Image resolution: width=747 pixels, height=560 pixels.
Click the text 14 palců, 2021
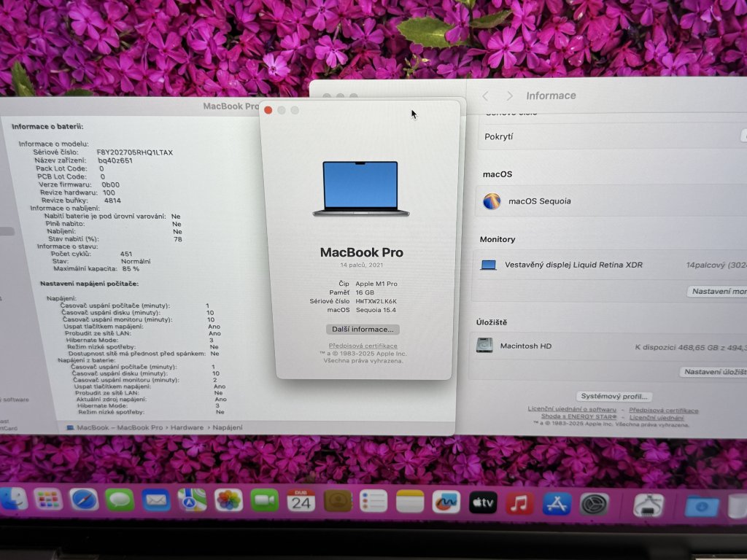pyautogui.click(x=362, y=265)
